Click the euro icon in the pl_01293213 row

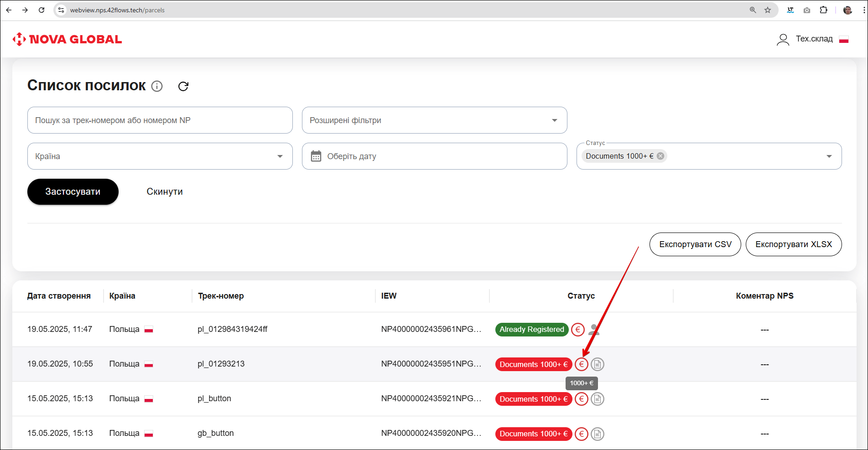pos(581,364)
